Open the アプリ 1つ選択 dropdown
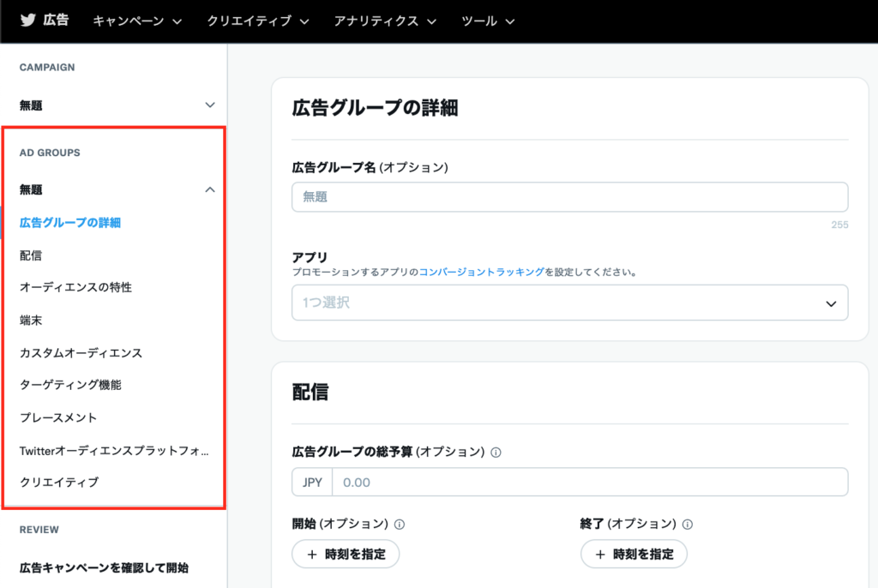Viewport: 878px width, 588px height. [x=569, y=303]
